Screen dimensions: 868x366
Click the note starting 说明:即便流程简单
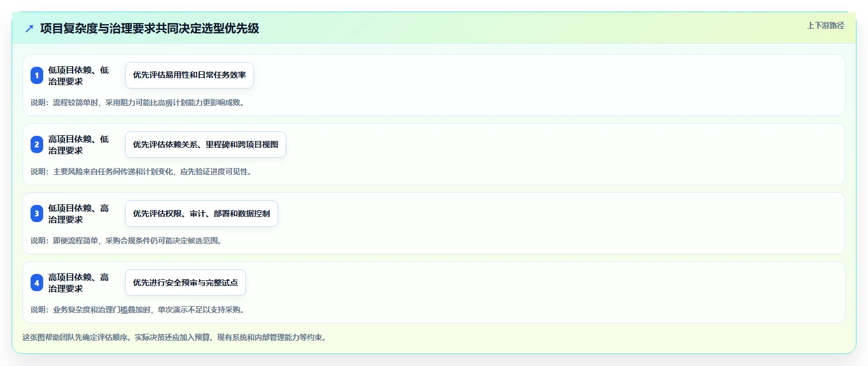(x=126, y=241)
